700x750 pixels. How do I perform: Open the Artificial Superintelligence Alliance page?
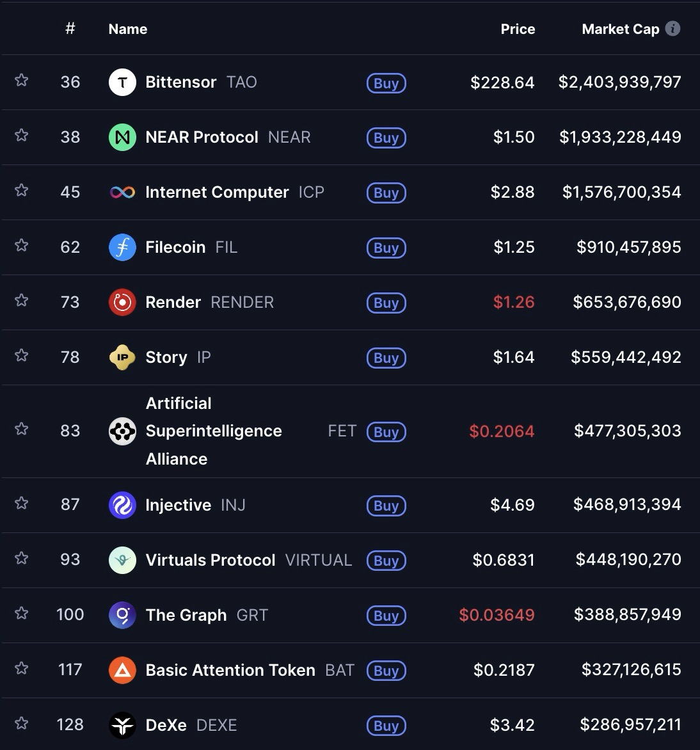[214, 431]
